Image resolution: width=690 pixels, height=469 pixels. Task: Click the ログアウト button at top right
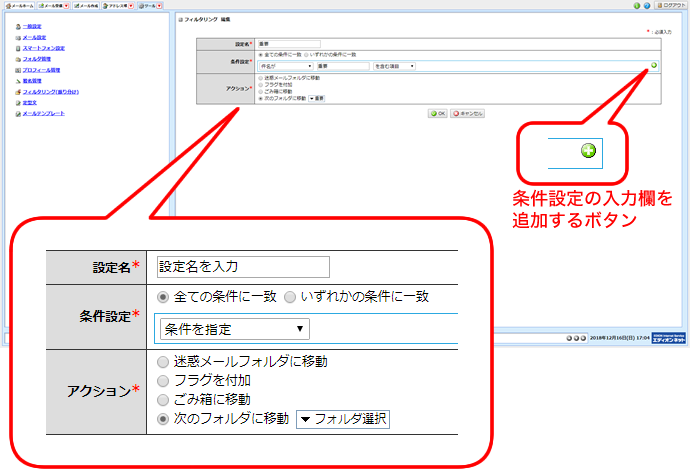click(x=673, y=6)
